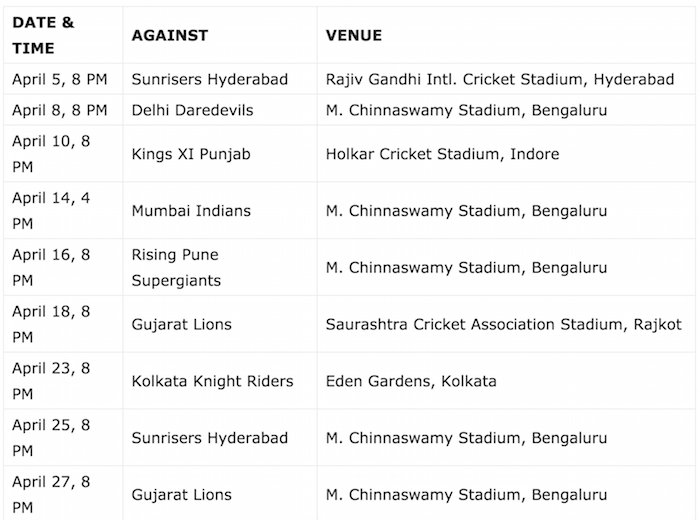This screenshot has width=700, height=520.
Task: Select the Rising Pune Supergiants cell
Action: 176,268
